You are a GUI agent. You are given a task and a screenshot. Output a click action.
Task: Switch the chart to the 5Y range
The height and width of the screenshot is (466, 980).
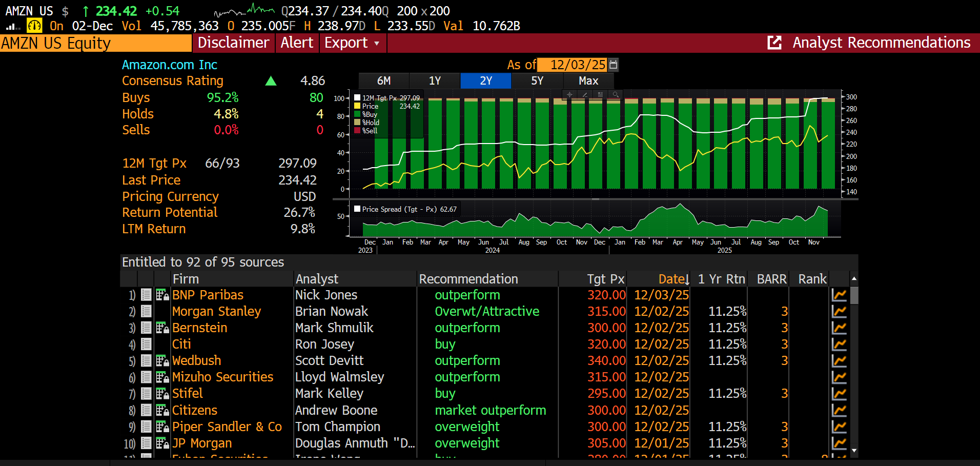click(x=537, y=81)
